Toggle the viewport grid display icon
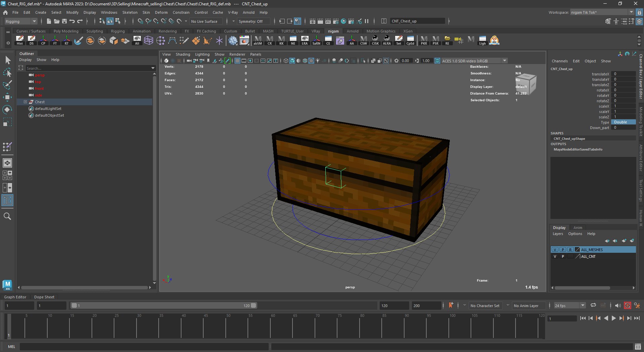The width and height of the screenshot is (644, 352). point(237,61)
